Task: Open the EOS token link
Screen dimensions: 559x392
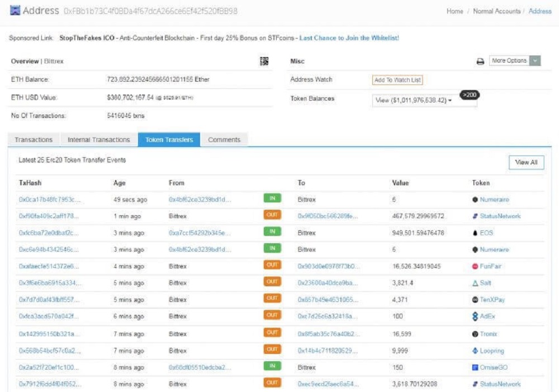Action: click(x=486, y=233)
